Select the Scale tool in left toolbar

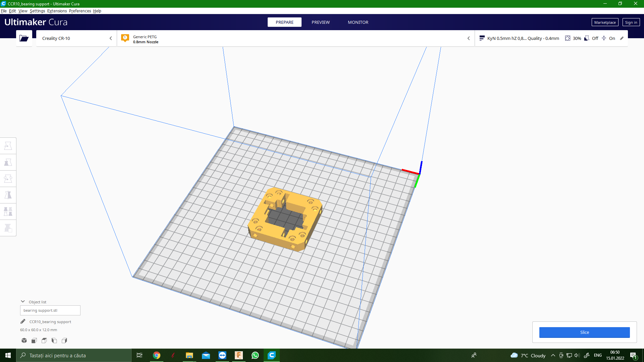(8, 162)
